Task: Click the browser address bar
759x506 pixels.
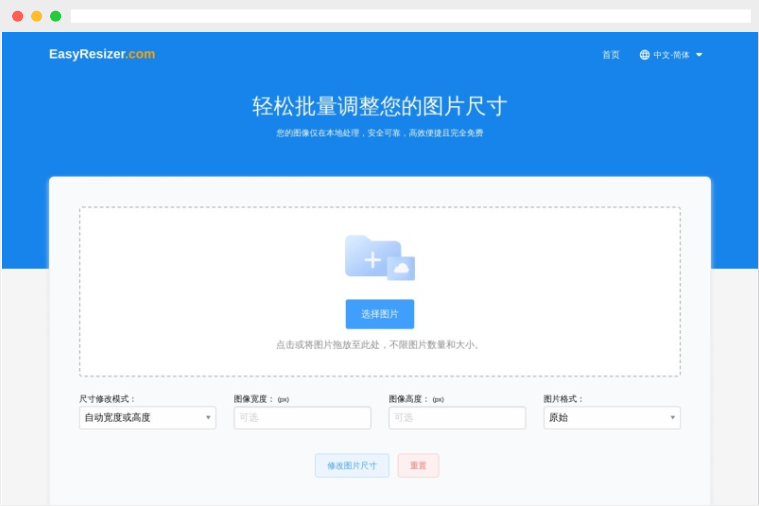Action: (410, 16)
